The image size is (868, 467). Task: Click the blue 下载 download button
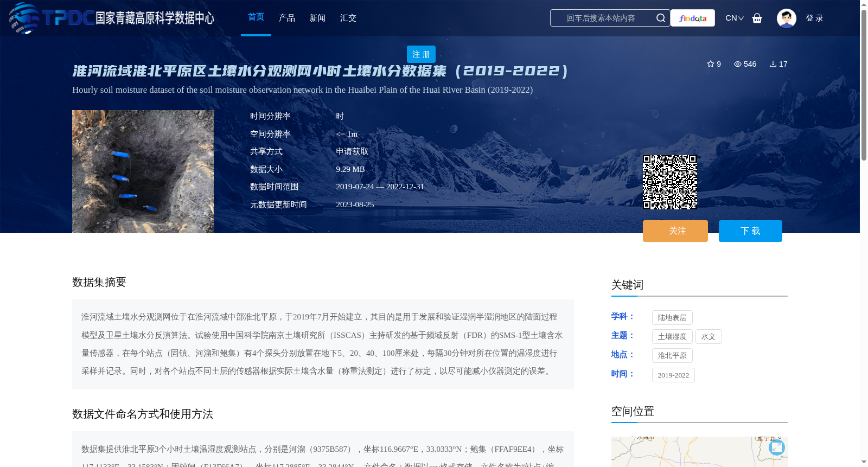pos(750,231)
